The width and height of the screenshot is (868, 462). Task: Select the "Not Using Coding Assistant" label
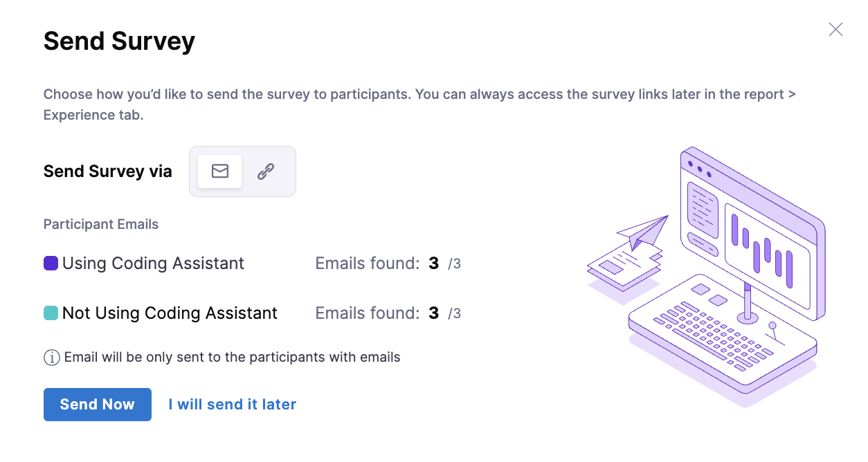[170, 313]
